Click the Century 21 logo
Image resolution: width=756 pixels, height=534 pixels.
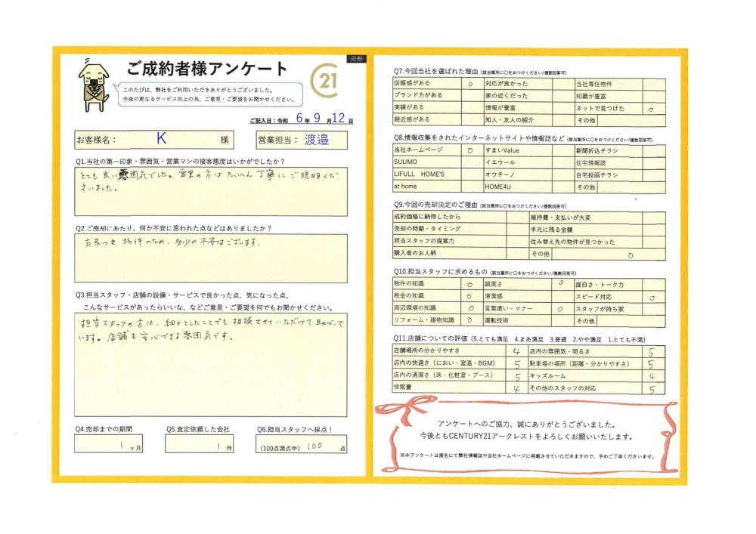click(324, 80)
